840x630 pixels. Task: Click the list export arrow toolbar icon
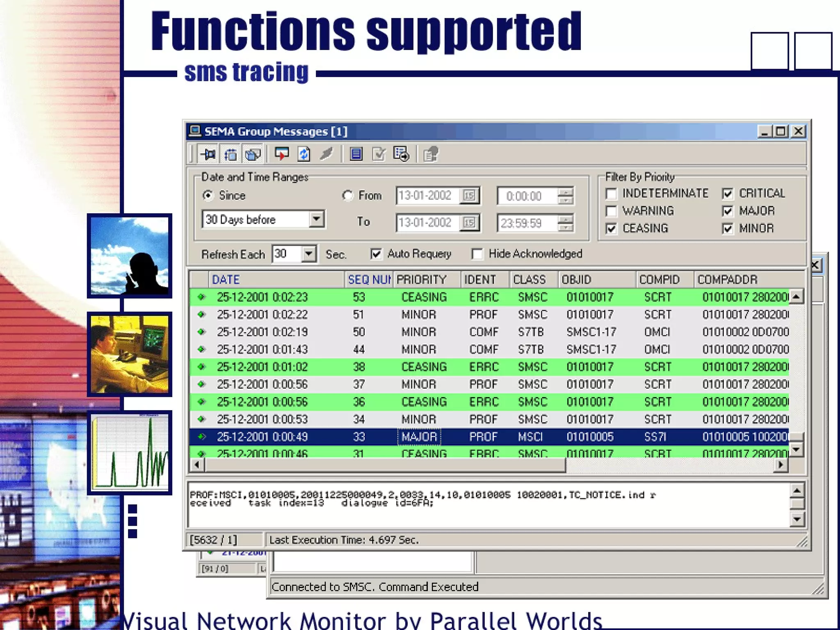pyautogui.click(x=401, y=154)
